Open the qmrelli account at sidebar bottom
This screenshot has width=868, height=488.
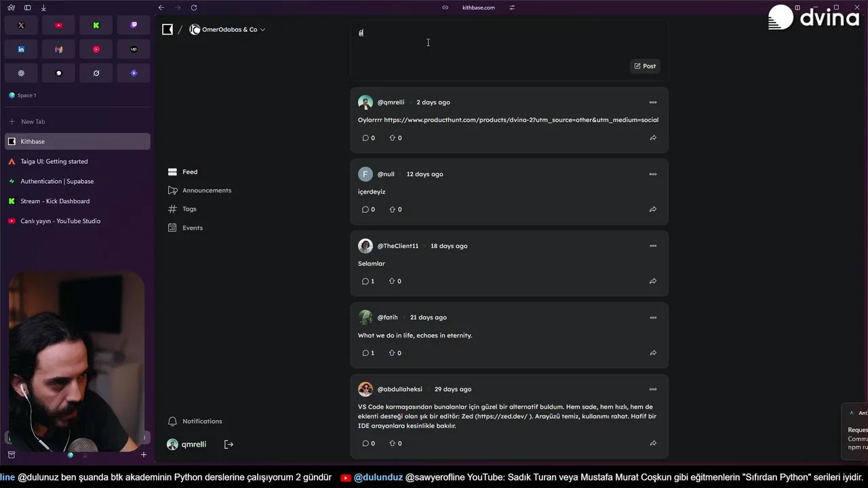186,444
